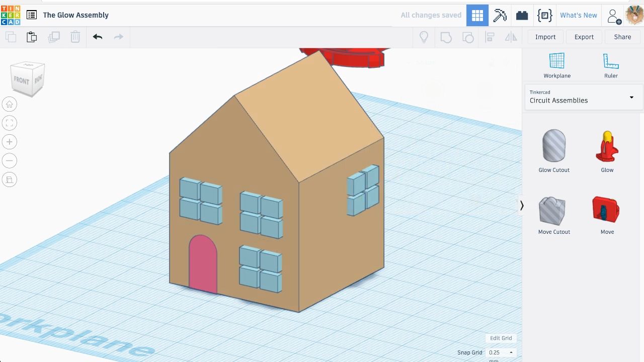Open the Blocks pickaxe mode
Viewport: 644px width, 362px height.
tap(500, 15)
